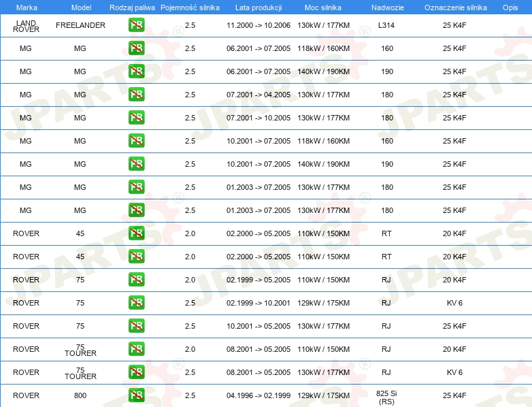This screenshot has height=407, width=532.
Task: Click the KV 6 engine code in ROVER 75 row
Action: click(x=454, y=303)
